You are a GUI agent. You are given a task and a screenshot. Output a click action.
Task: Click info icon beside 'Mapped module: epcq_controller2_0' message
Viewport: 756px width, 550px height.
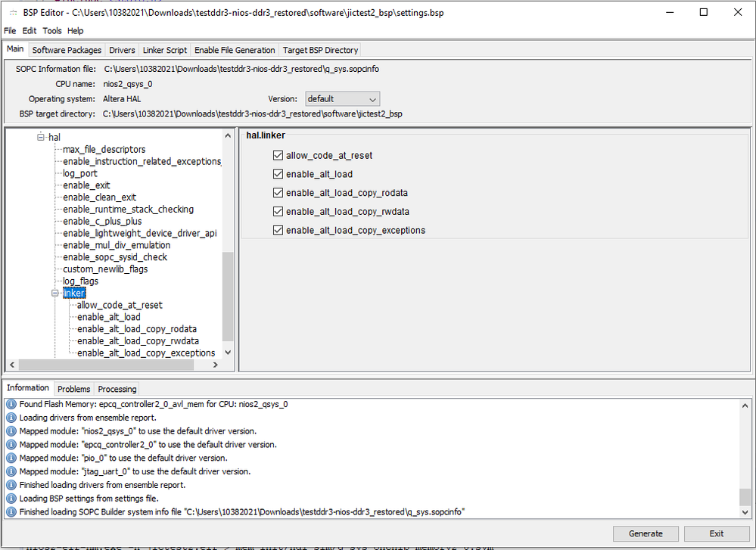click(11, 444)
